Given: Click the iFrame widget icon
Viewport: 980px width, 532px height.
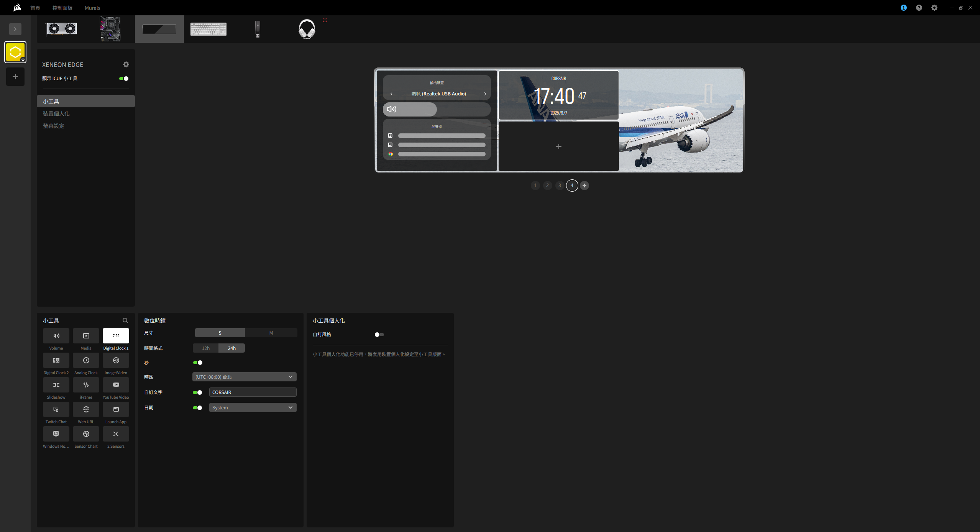Looking at the screenshot, I should click(86, 385).
